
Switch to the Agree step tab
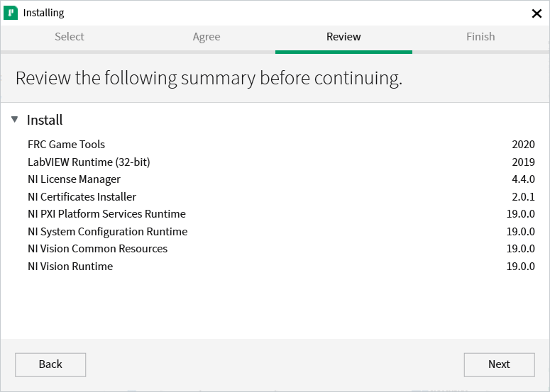click(207, 37)
